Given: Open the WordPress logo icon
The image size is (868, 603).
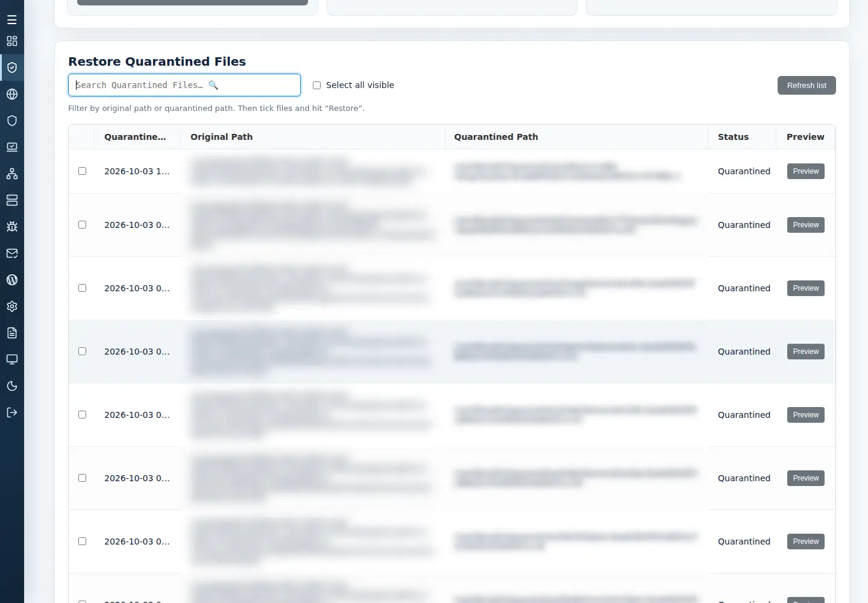Looking at the screenshot, I should coord(12,280).
